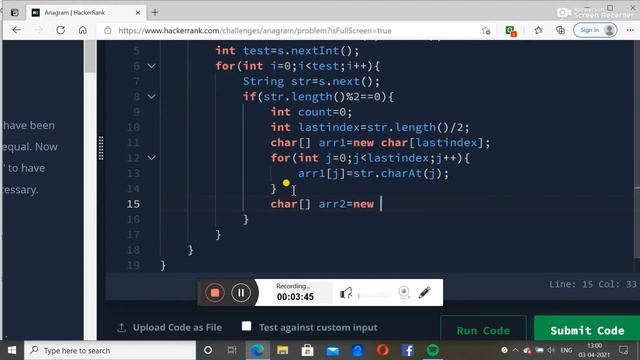This screenshot has width=640, height=360.
Task: Open Cortana circle icon on taskbar
Action: click(208, 350)
